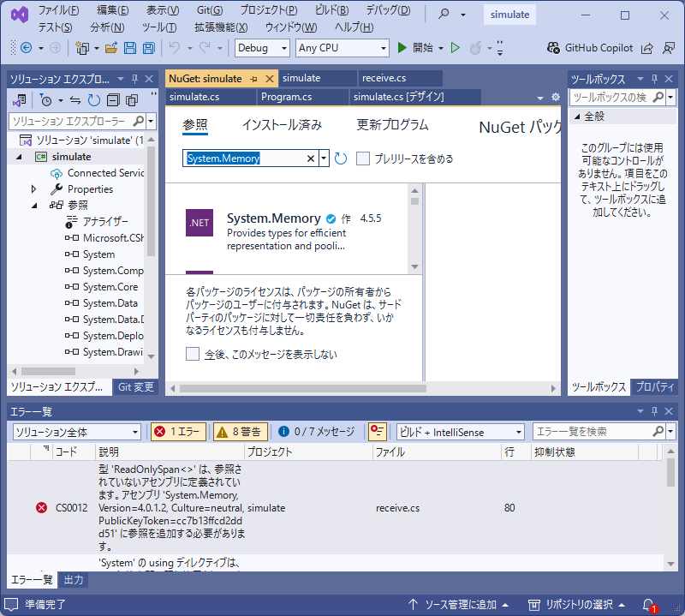
Task: Toggle the 8 warnings filter button
Action: click(x=241, y=432)
